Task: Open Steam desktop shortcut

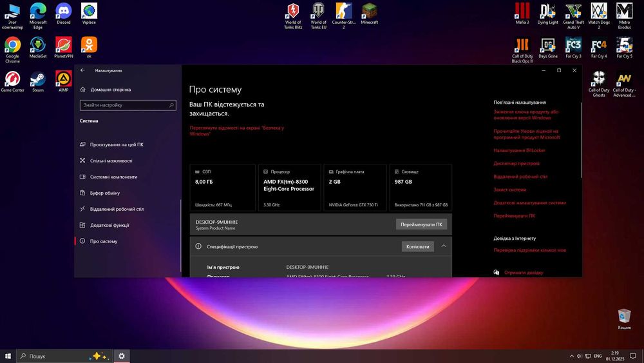Action: coord(38,80)
